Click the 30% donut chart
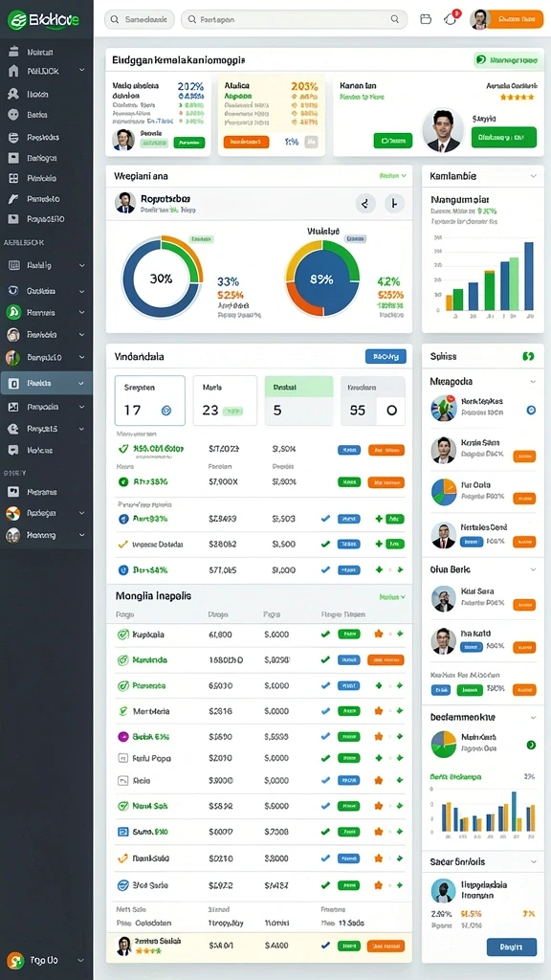This screenshot has width=551, height=980. tap(162, 277)
